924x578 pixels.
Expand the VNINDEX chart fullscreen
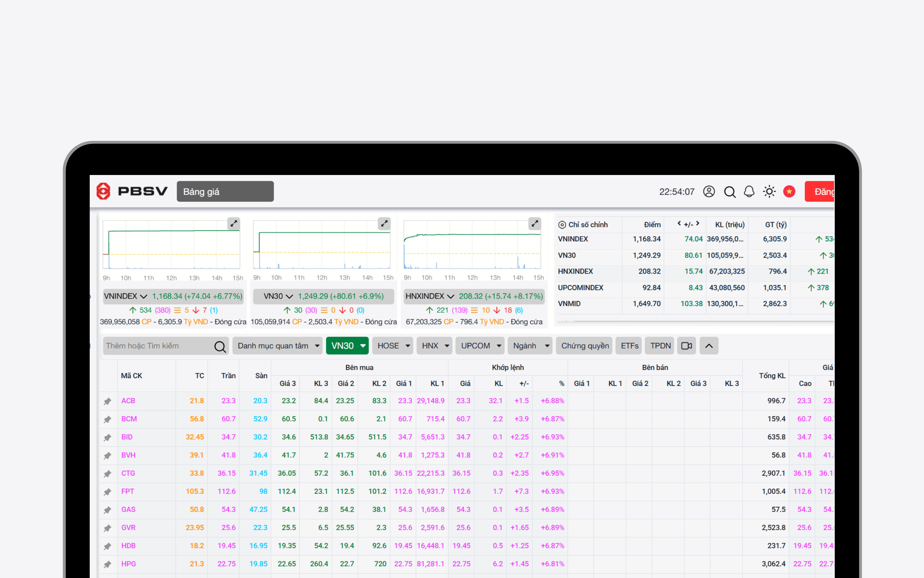pyautogui.click(x=233, y=224)
